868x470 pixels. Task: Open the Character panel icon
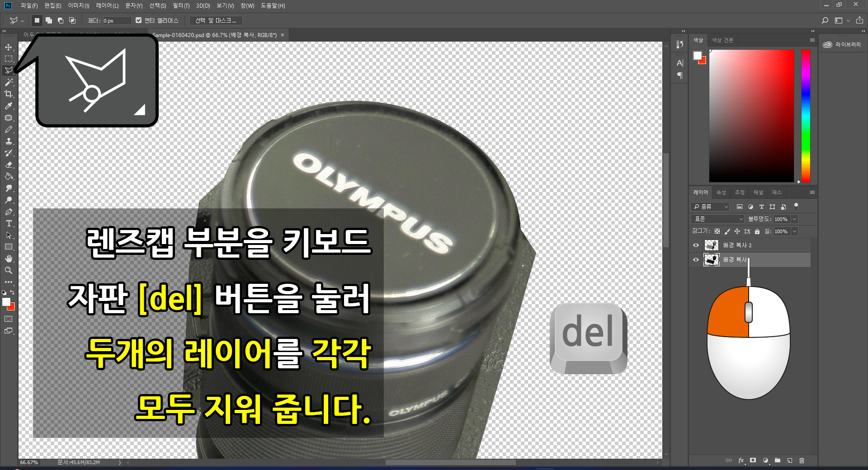tap(679, 63)
